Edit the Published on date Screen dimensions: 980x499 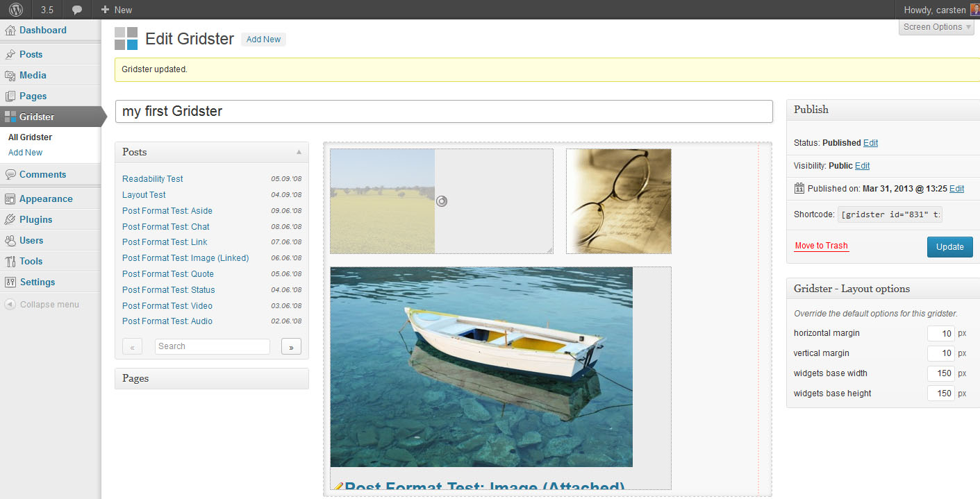(956, 189)
